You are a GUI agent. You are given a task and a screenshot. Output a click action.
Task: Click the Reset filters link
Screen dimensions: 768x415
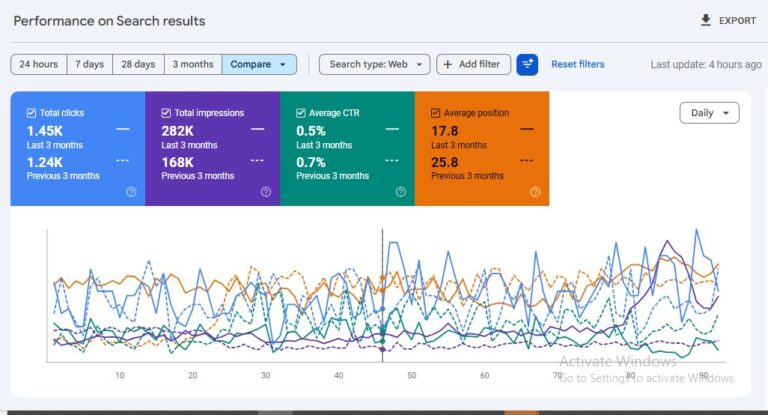578,64
